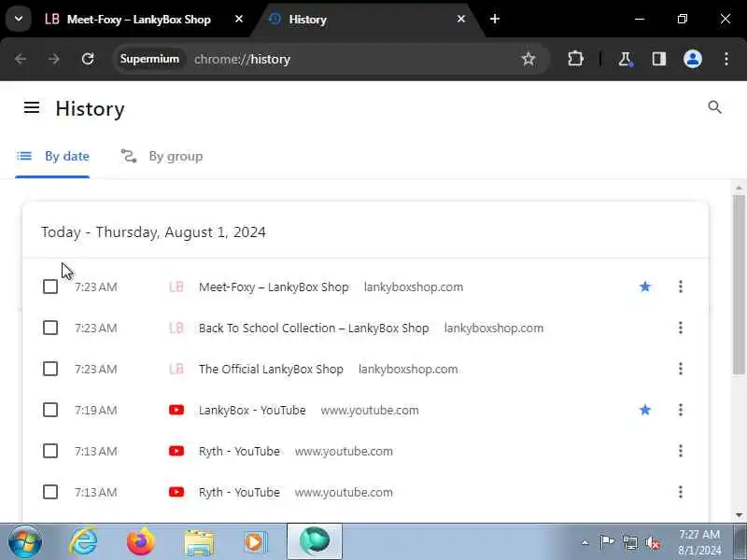Screen dimensions: 747x560
Task: Open The Official LankyBox Shop history link
Action: pos(271,369)
